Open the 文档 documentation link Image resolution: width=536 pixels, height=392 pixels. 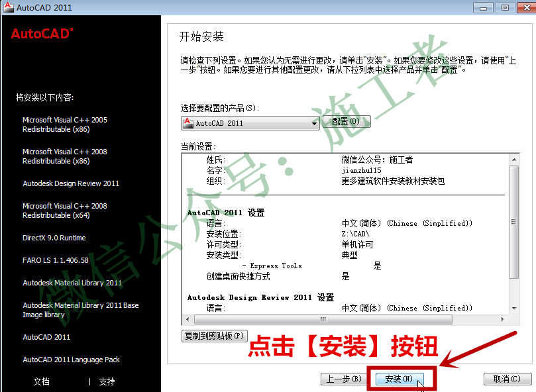point(41,381)
